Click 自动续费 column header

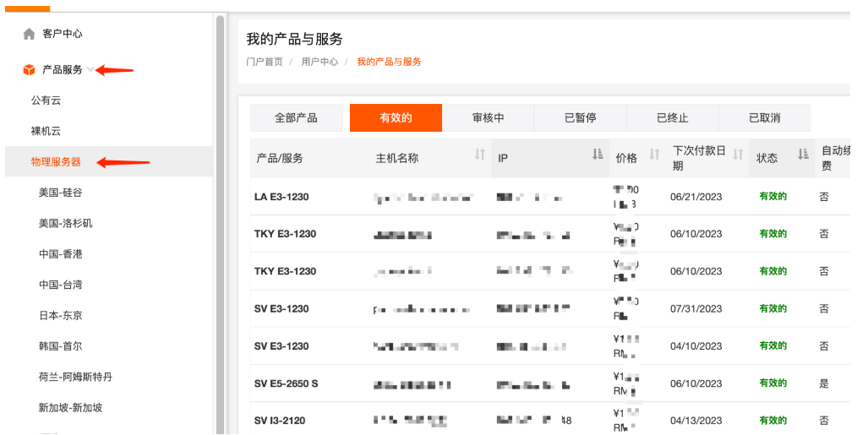(x=835, y=158)
